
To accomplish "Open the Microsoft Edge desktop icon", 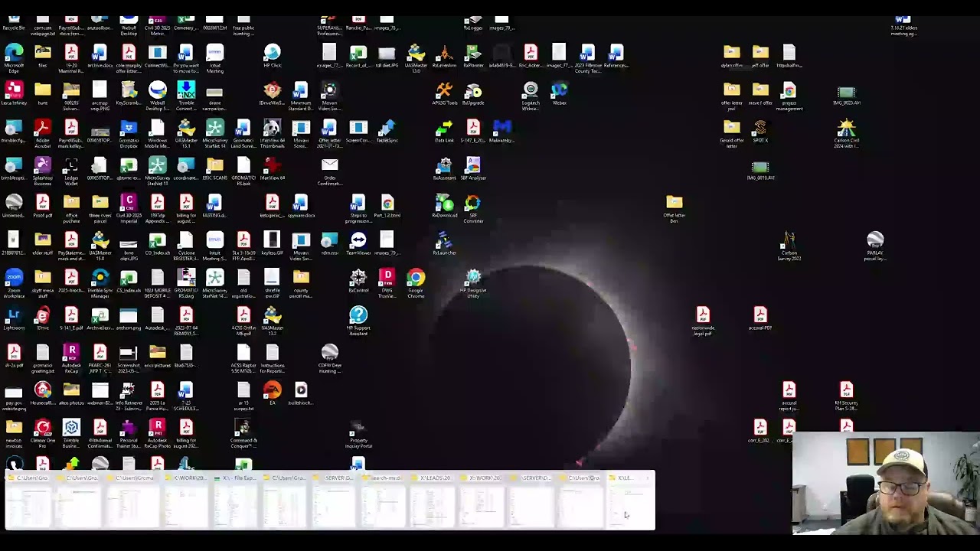I will (14, 54).
